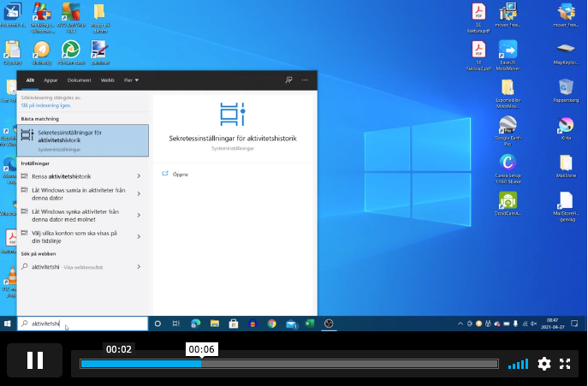Click the taskbar search input field

(x=86, y=324)
